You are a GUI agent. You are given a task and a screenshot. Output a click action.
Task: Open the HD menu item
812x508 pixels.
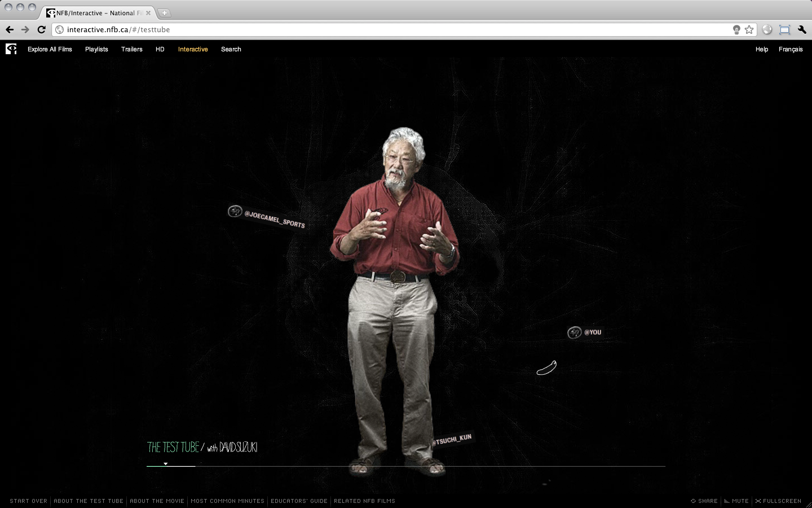[160, 49]
